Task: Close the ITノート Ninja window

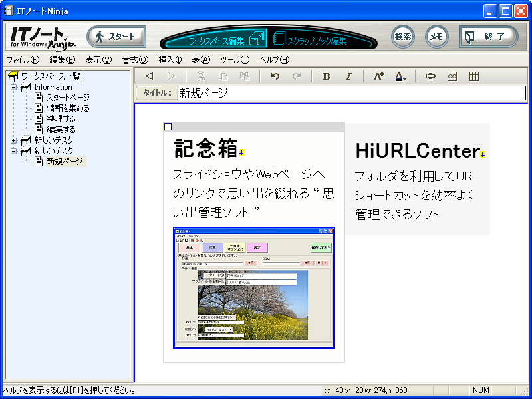Action: click(521, 11)
